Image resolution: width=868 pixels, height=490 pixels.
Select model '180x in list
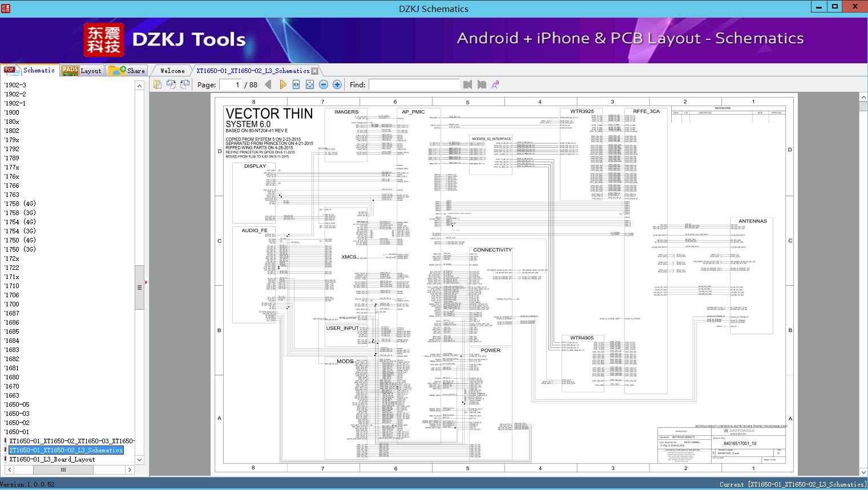pos(11,122)
